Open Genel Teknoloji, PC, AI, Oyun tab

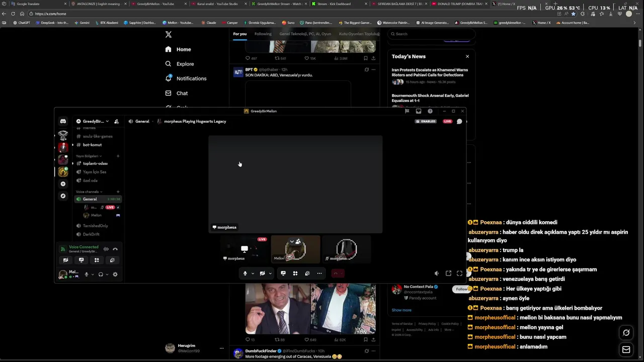[x=305, y=34]
